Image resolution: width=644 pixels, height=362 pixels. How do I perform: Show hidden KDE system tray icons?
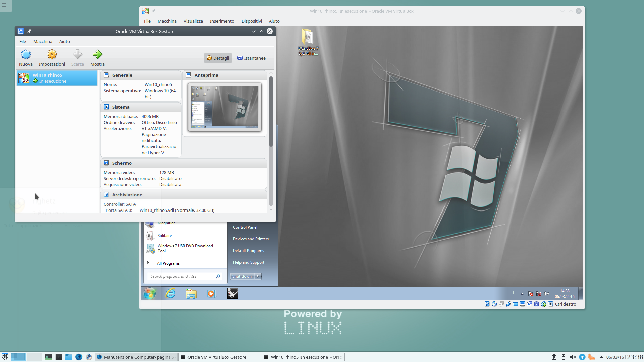[x=601, y=357]
